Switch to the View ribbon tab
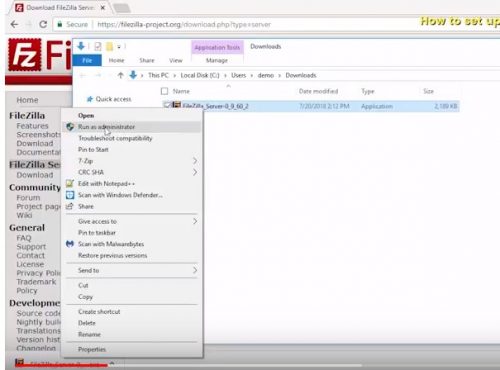The height and width of the screenshot is (370, 500). pos(176,60)
